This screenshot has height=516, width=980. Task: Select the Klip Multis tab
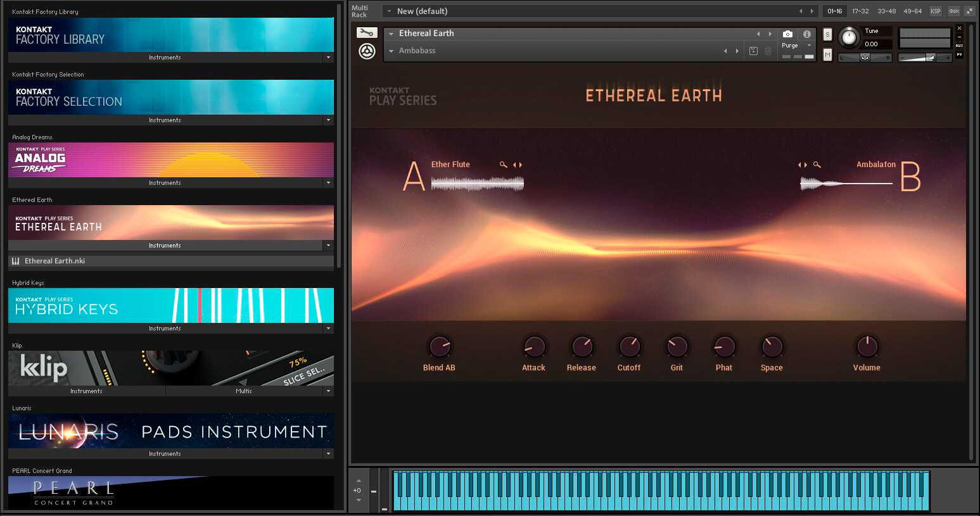[244, 391]
